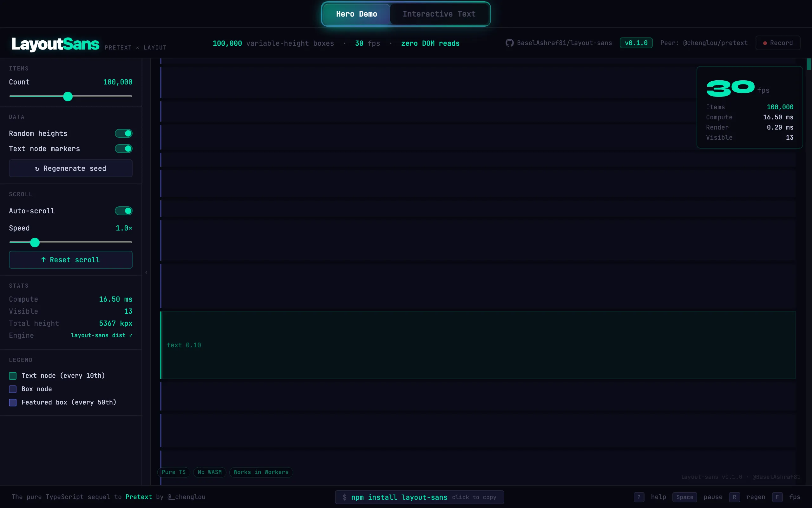Disable the Auto-scroll switch
This screenshot has width=812, height=508.
(x=123, y=211)
